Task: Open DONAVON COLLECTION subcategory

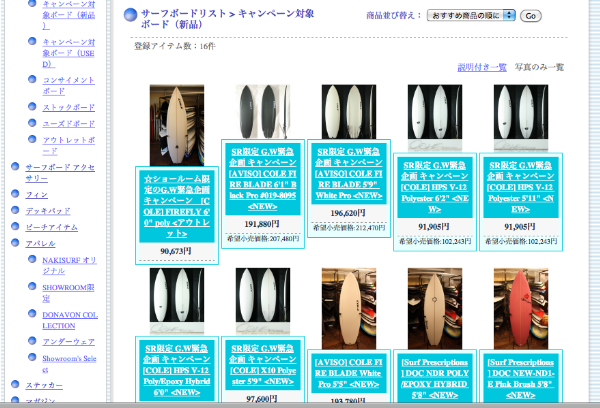Action: click(x=70, y=320)
